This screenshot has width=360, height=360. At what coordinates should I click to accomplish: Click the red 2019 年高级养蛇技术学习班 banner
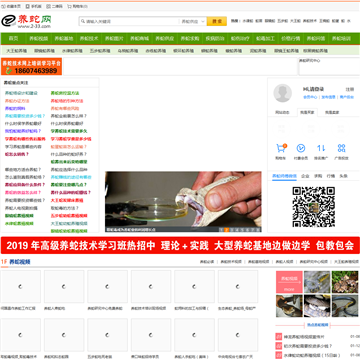(180, 246)
